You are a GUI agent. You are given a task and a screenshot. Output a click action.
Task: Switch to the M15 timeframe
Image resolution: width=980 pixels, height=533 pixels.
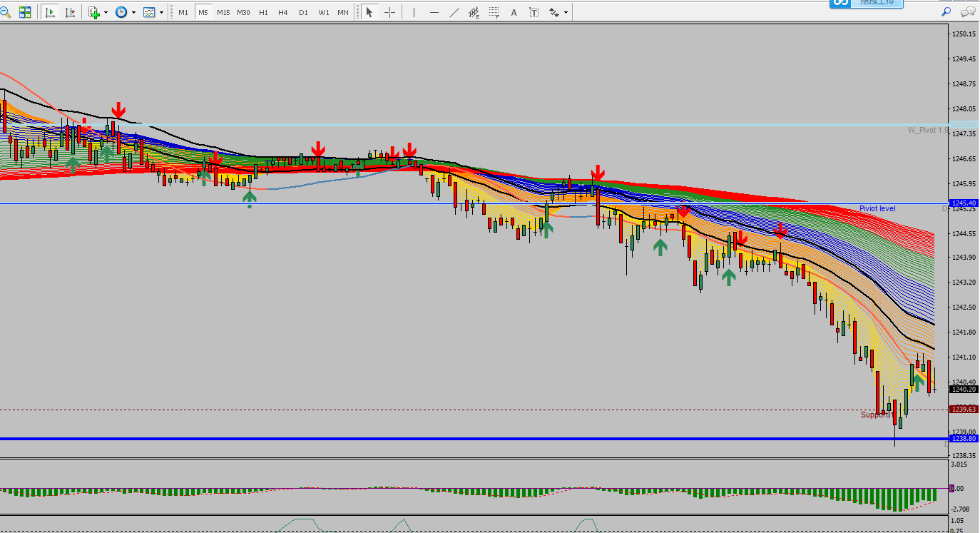click(x=223, y=12)
